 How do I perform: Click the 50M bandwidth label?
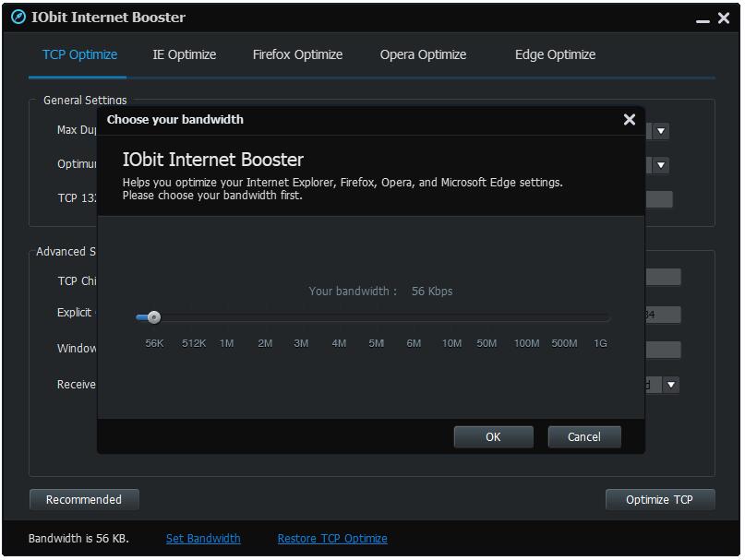[x=487, y=343]
